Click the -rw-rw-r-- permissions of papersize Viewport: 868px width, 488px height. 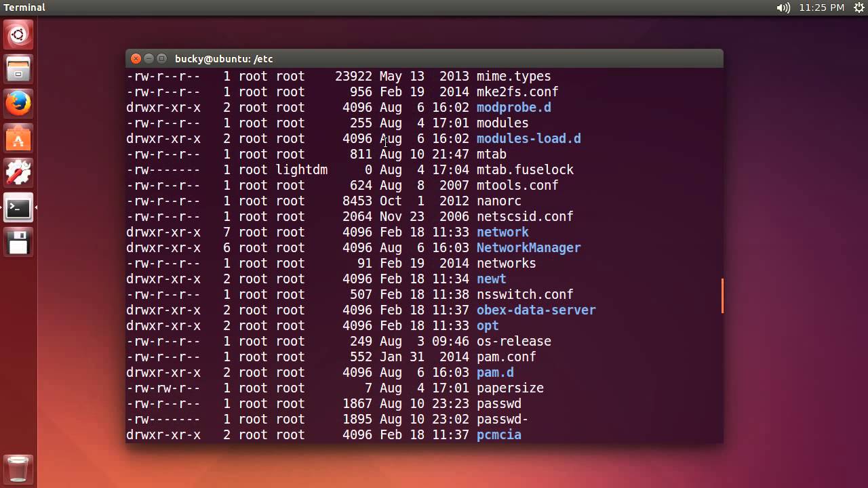[x=163, y=388]
